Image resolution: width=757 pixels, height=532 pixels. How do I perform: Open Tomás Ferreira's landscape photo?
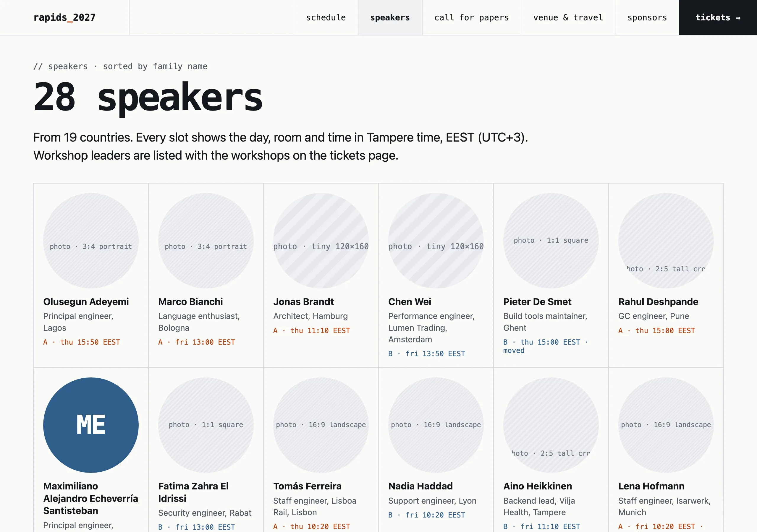[x=321, y=425]
